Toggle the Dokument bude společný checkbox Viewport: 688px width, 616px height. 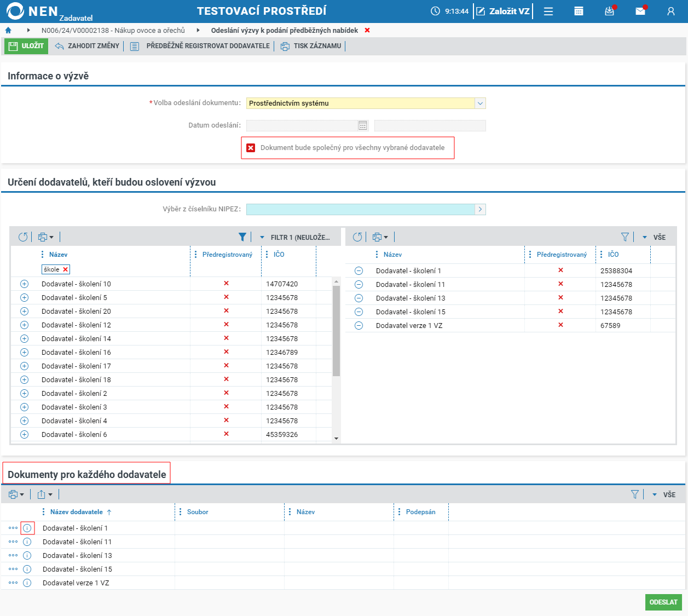pos(251,148)
